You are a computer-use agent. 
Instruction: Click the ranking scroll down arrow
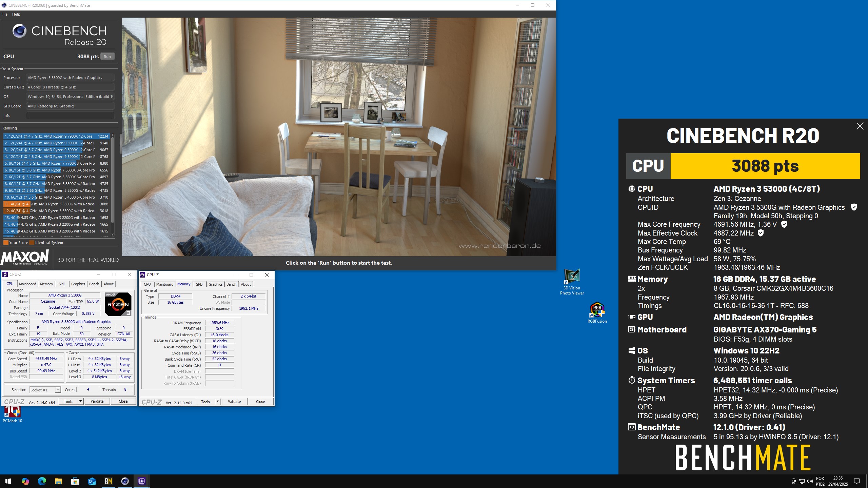coord(113,234)
